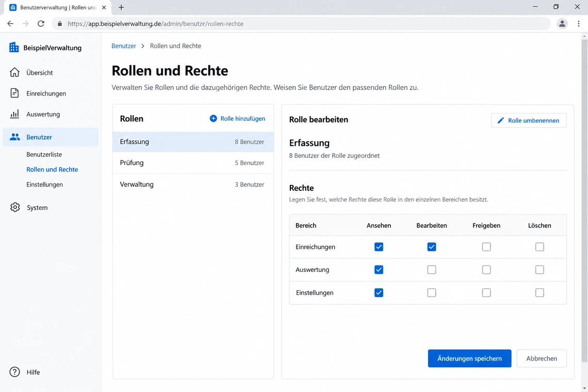Viewport: 588px width, 392px height.
Task: Click the Einreichungen document icon
Action: (x=14, y=93)
